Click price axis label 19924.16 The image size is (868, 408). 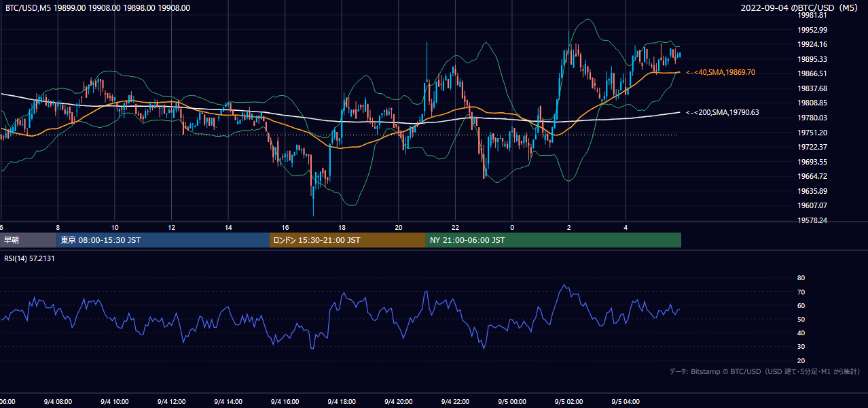812,44
